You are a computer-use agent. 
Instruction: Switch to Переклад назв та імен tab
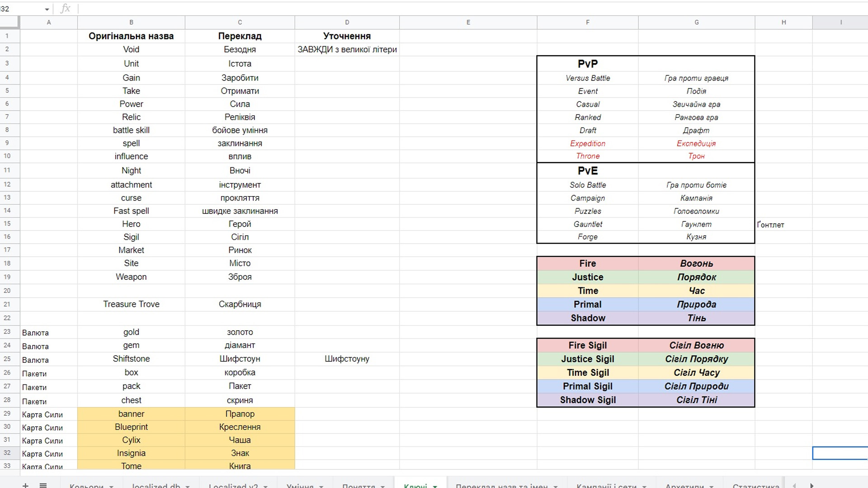[501, 486]
